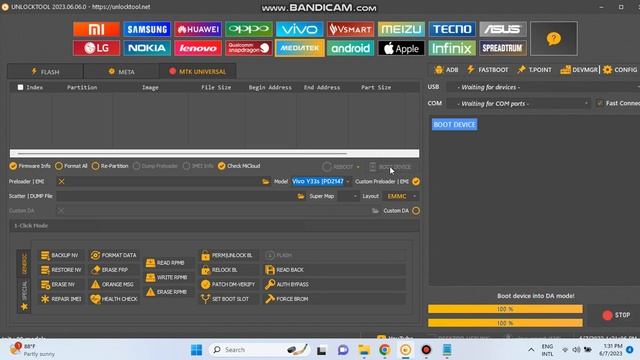The height and width of the screenshot is (360, 640).
Task: Select the Qualcomm Snapdragon logo
Action: click(x=249, y=48)
